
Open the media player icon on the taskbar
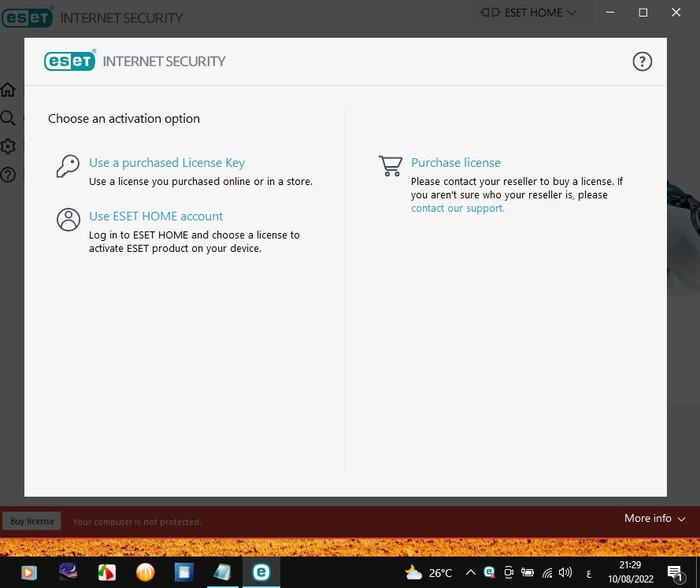click(29, 572)
